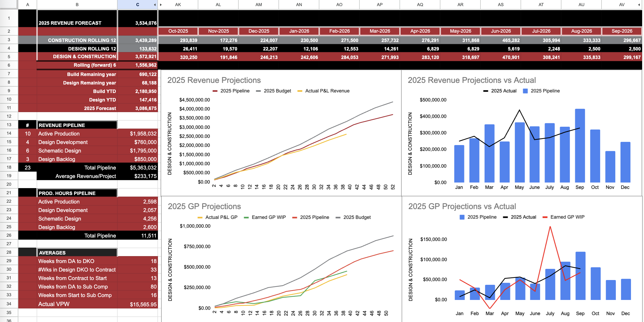This screenshot has width=644, height=322.
Task: Select row 18 header
Action: (x=9, y=167)
